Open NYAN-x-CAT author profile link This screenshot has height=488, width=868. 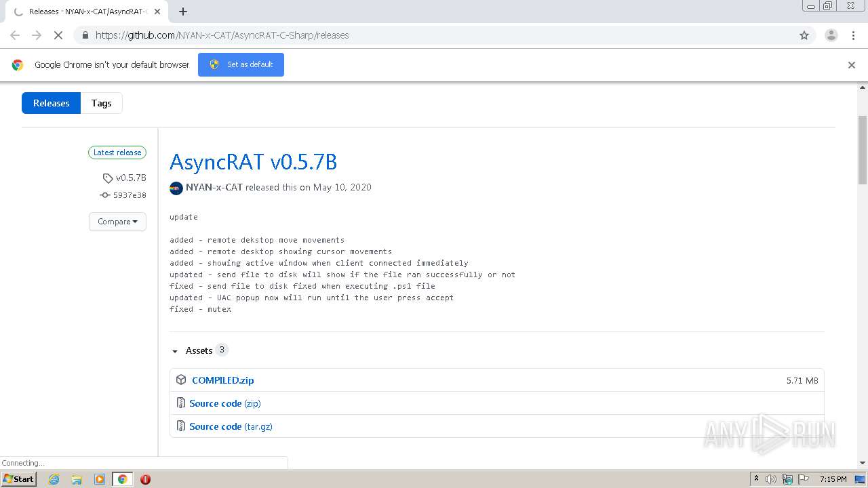click(x=214, y=187)
